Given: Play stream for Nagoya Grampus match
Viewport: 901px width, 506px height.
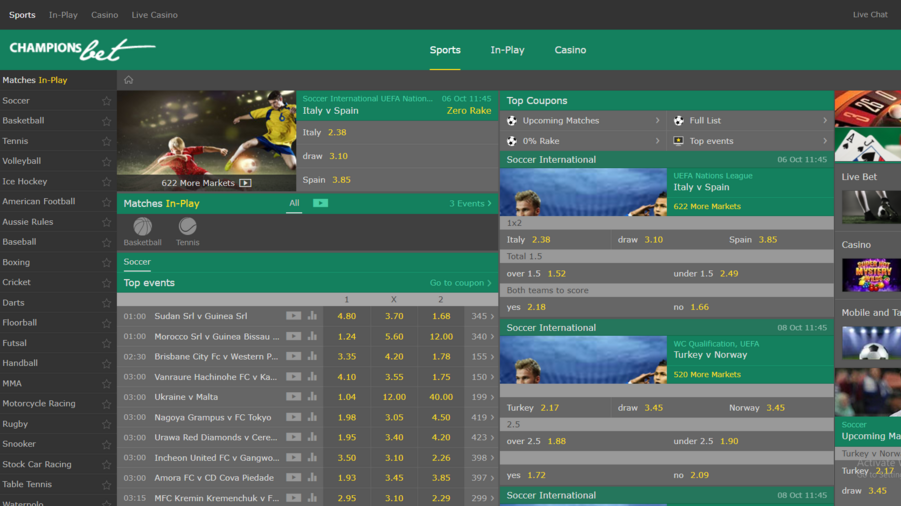Looking at the screenshot, I should (x=293, y=417).
